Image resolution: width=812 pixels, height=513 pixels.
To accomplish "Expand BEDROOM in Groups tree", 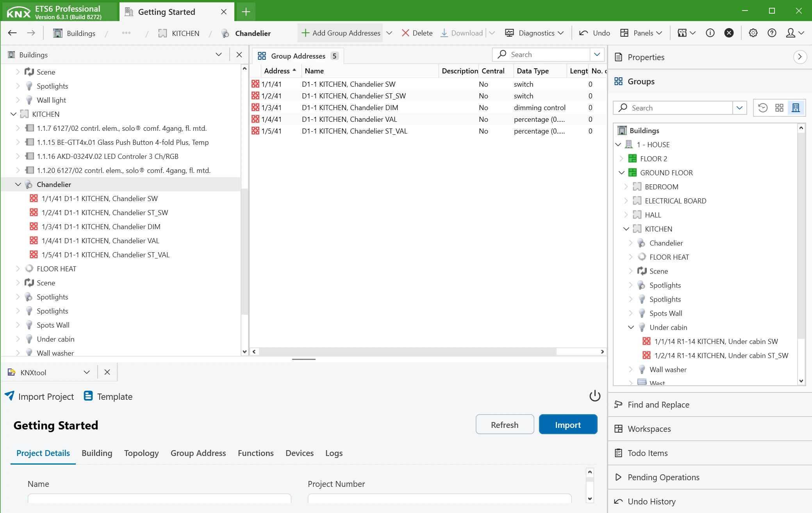I will pyautogui.click(x=626, y=187).
